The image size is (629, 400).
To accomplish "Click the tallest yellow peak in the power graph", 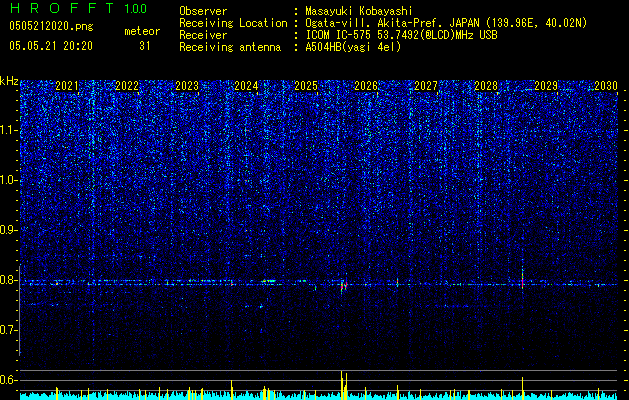I will pos(341,385).
